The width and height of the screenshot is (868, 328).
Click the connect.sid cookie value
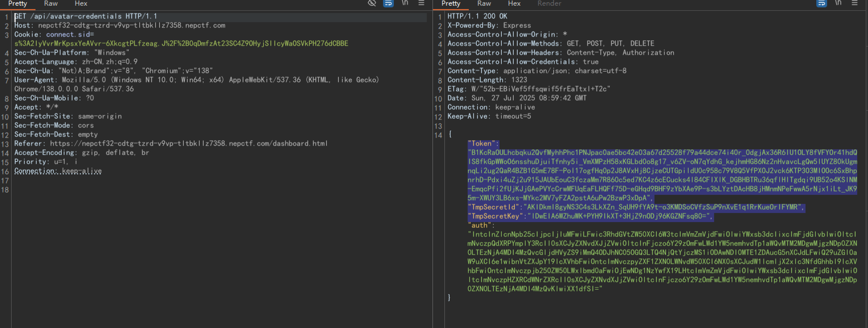coord(181,43)
